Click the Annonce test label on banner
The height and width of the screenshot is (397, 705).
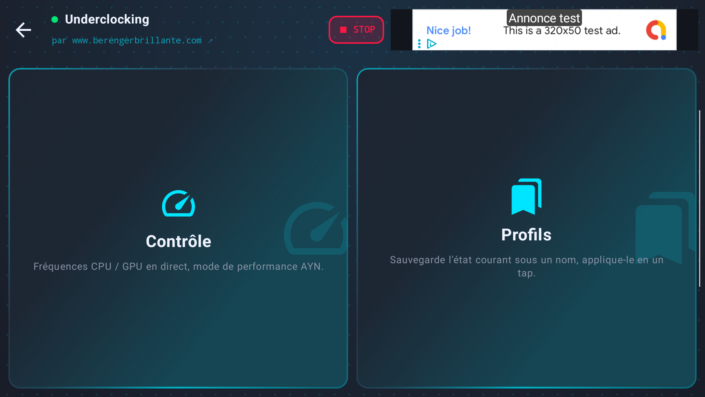544,18
